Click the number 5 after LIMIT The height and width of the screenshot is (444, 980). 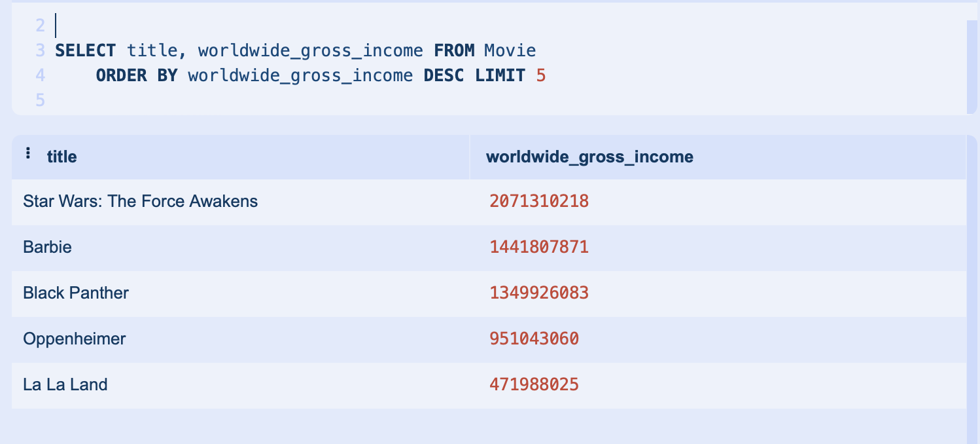540,76
